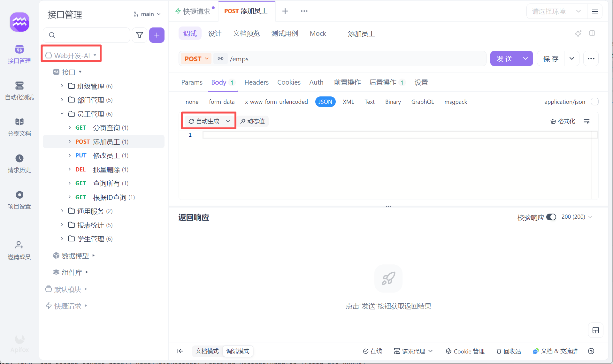Open the tab bar three-dots menu
This screenshot has width=613, height=364.
pyautogui.click(x=304, y=11)
